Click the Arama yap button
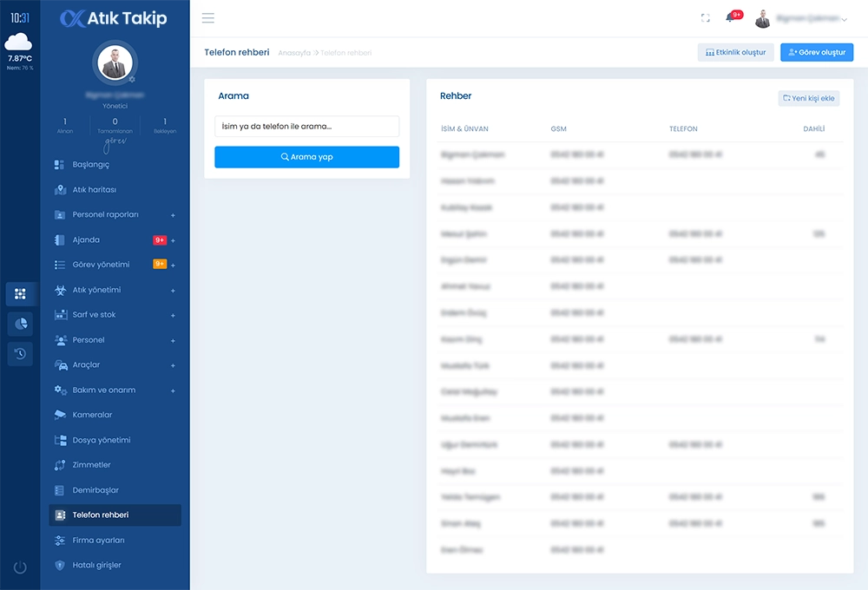Screen dimensions: 868x590 tap(306, 157)
